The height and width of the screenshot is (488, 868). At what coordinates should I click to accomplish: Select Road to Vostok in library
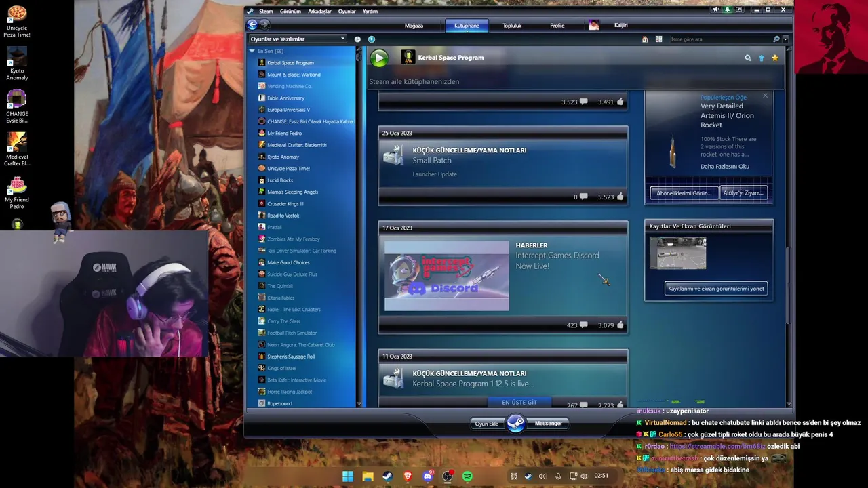pos(283,216)
